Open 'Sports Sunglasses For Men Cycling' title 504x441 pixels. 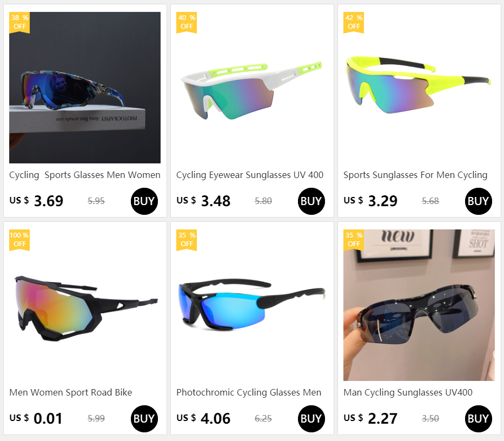pos(415,175)
